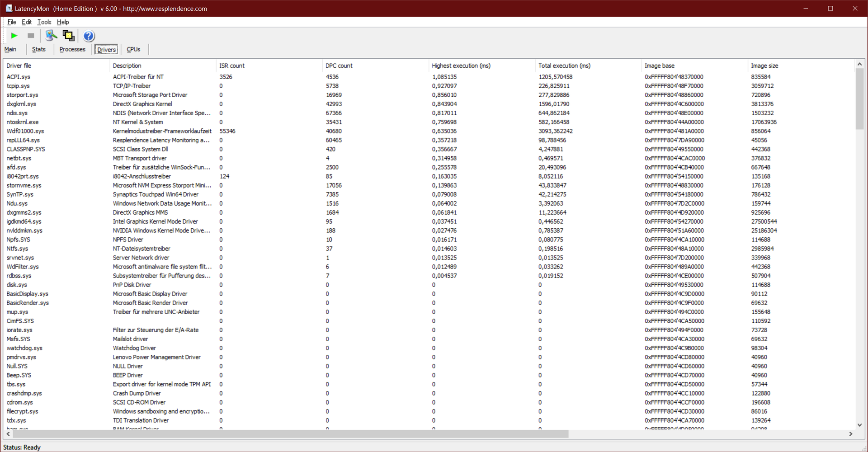This screenshot has height=452, width=868.
Task: Select the nvlddmkm.sys driver row
Action: [24, 231]
